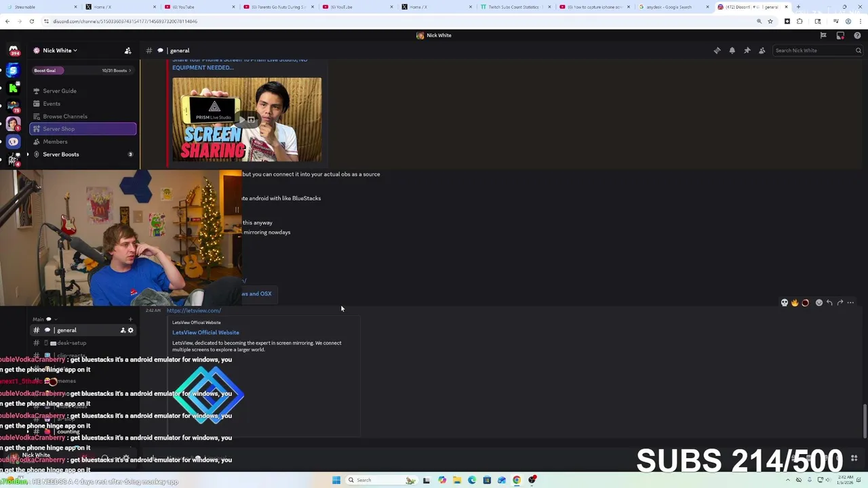Show pinned messages pin icon

(x=747, y=51)
